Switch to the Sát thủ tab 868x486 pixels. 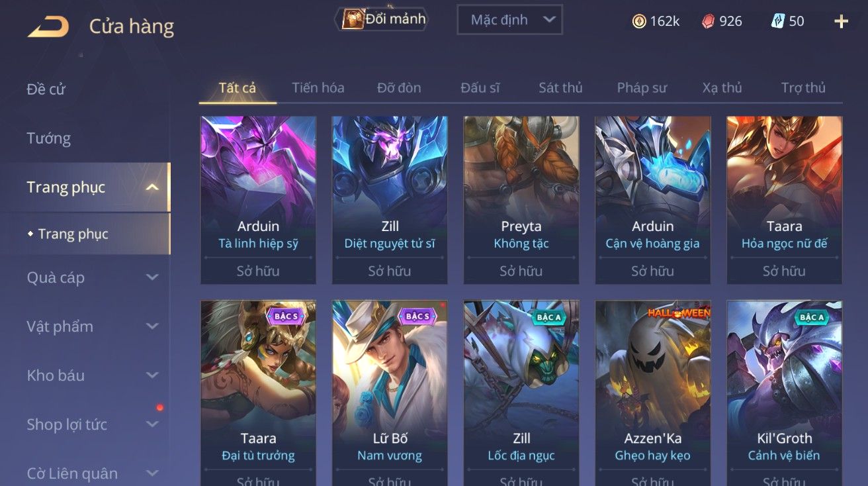pyautogui.click(x=560, y=87)
